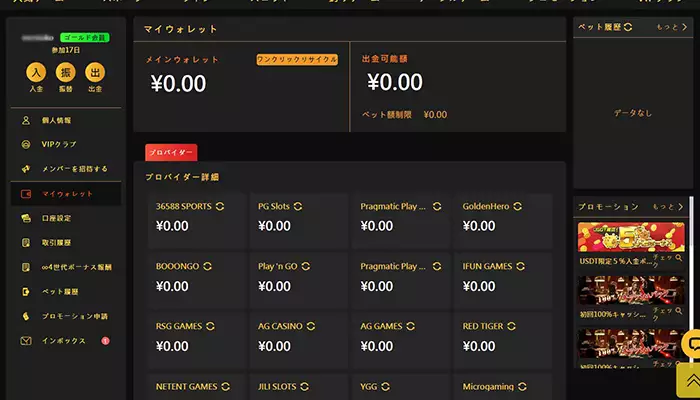This screenshot has height=400, width=700.
Task: Click the 出金 withdrawal circle icon
Action: 94,72
